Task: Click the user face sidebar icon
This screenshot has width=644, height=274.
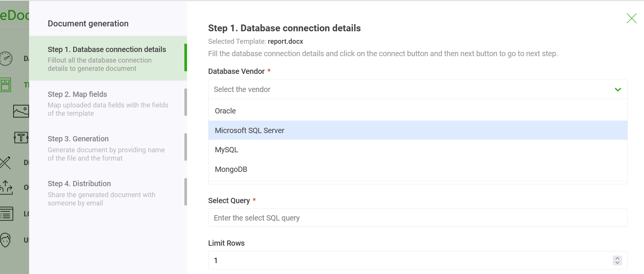Action: 5,240
